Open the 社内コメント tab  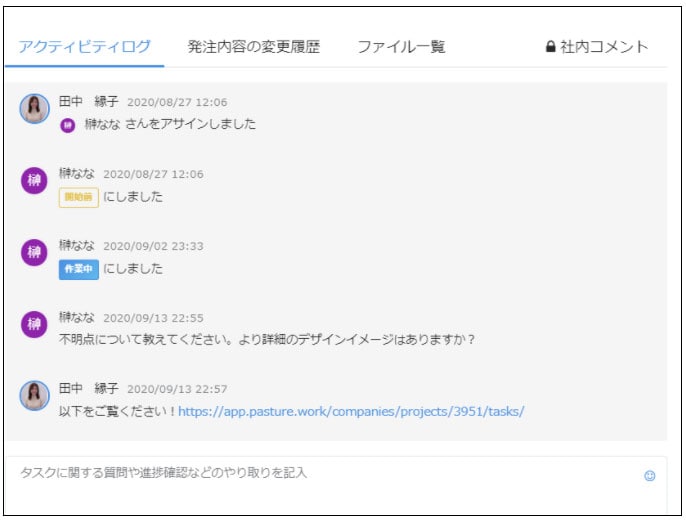[604, 47]
